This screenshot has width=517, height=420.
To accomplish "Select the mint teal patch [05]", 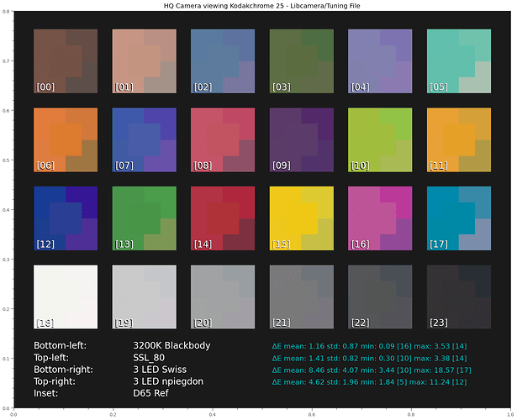I will pos(458,60).
